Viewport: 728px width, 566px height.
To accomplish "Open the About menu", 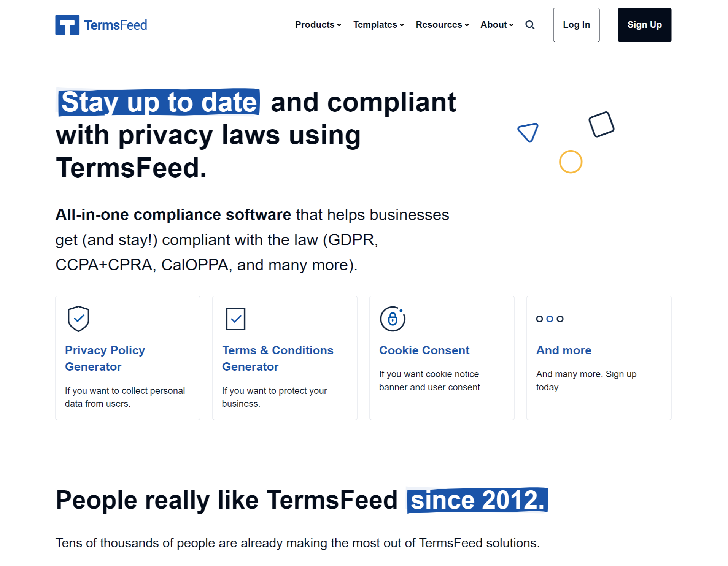I will [x=497, y=25].
